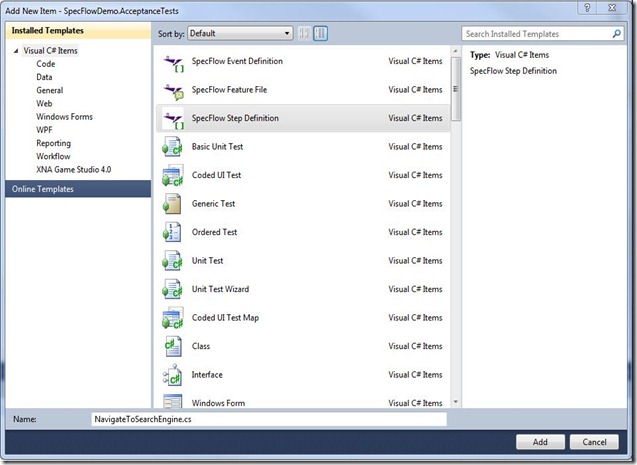Click the search magnifier icon
Screen dimensions: 637x465
[616, 34]
